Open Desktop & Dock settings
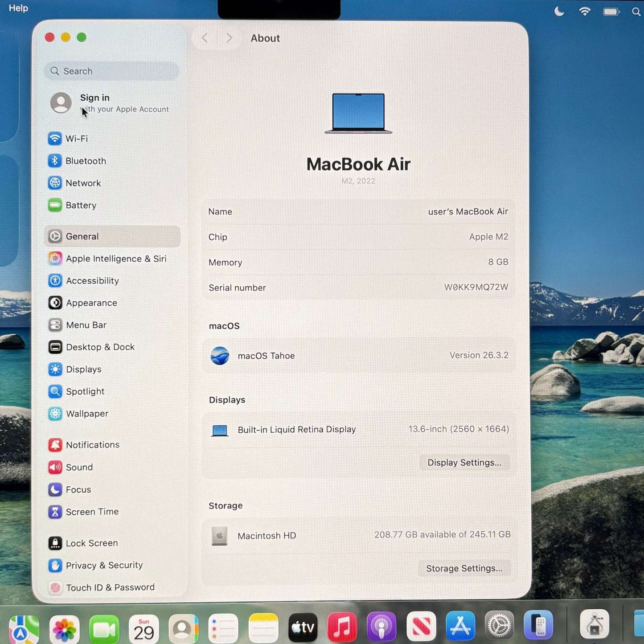The image size is (644, 644). (100, 347)
